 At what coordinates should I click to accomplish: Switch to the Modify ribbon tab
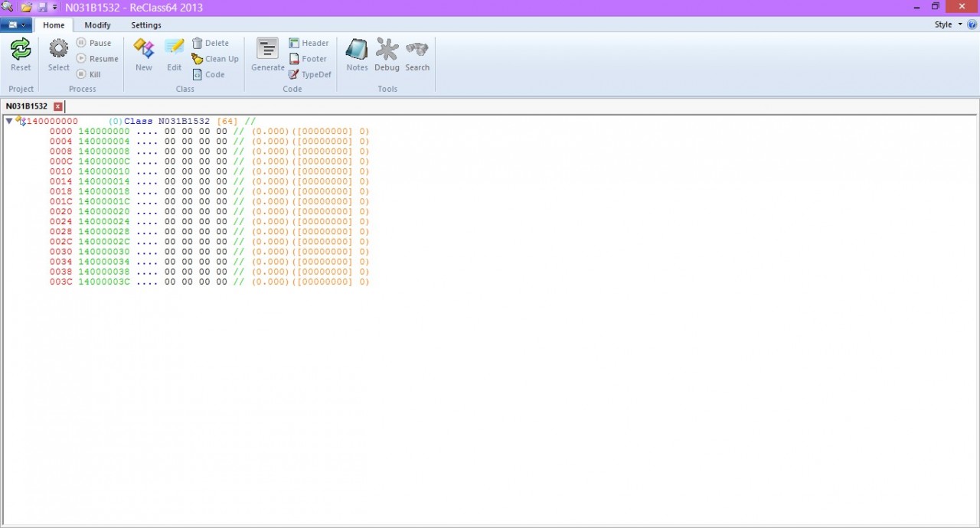97,25
